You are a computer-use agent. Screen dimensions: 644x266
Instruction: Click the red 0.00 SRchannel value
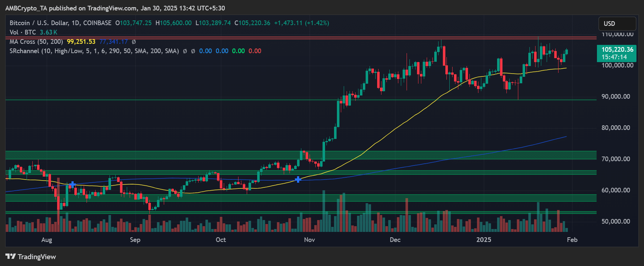pos(255,51)
